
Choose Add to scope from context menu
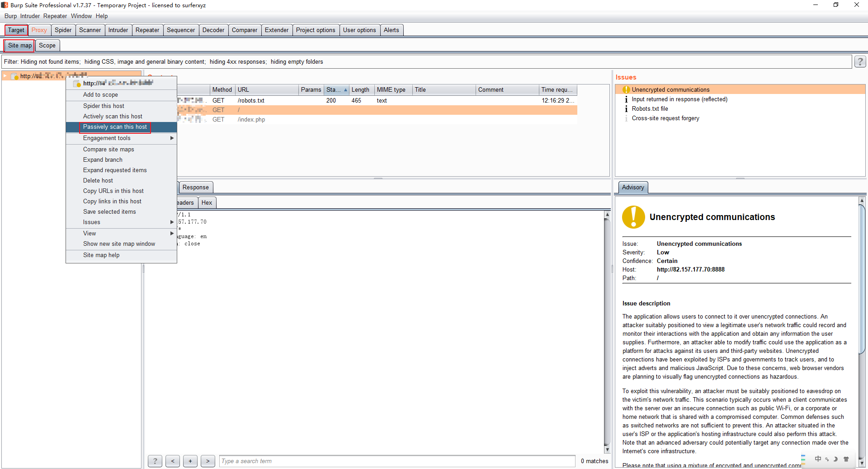point(121,94)
